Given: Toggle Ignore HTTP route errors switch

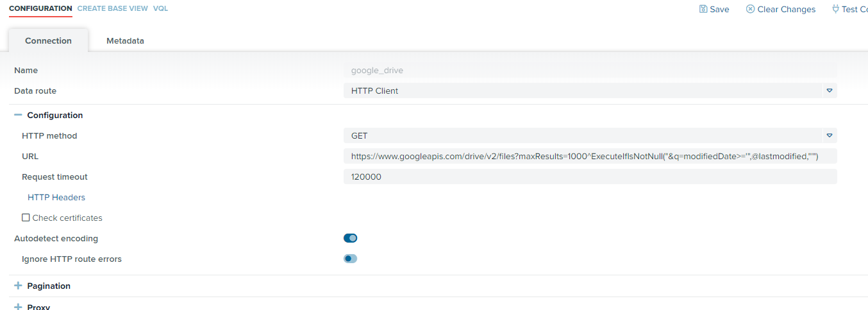Looking at the screenshot, I should 350,259.
